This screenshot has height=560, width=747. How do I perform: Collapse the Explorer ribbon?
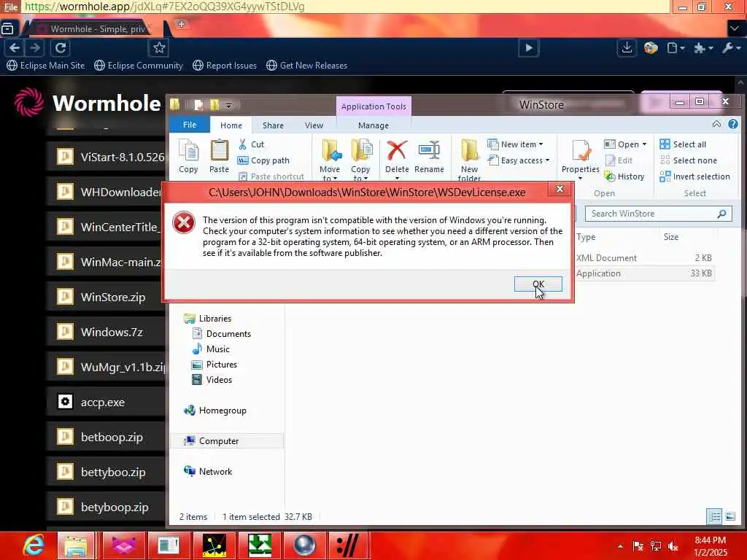coord(716,124)
